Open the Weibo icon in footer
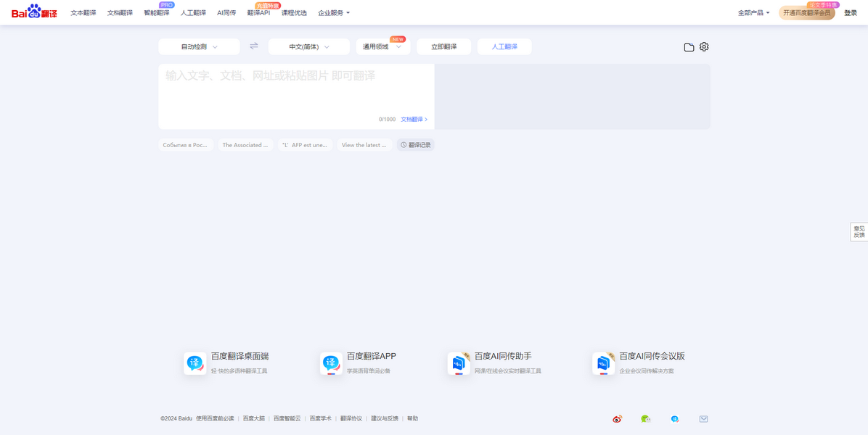 click(x=617, y=419)
